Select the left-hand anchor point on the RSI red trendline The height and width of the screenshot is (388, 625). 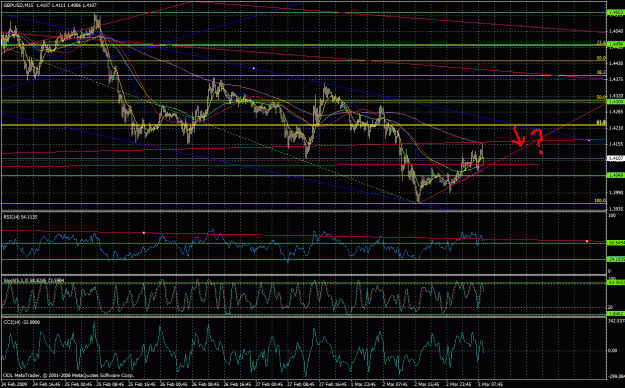coord(144,232)
